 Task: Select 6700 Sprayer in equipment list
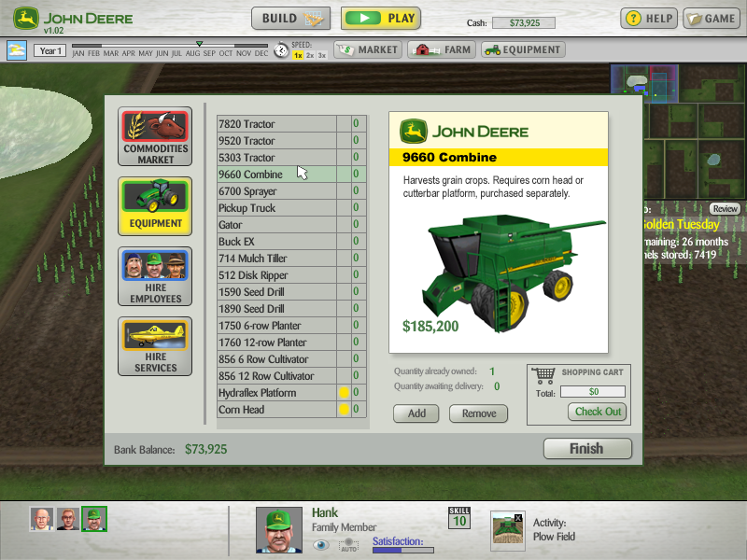291,191
